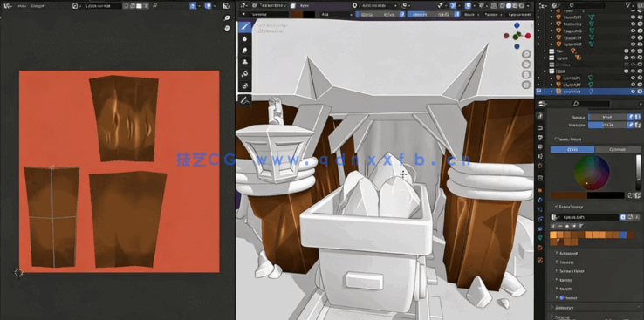The width and height of the screenshot is (644, 320).
Task: Click the red X axis on navigation gizmo
Action: pos(527,36)
